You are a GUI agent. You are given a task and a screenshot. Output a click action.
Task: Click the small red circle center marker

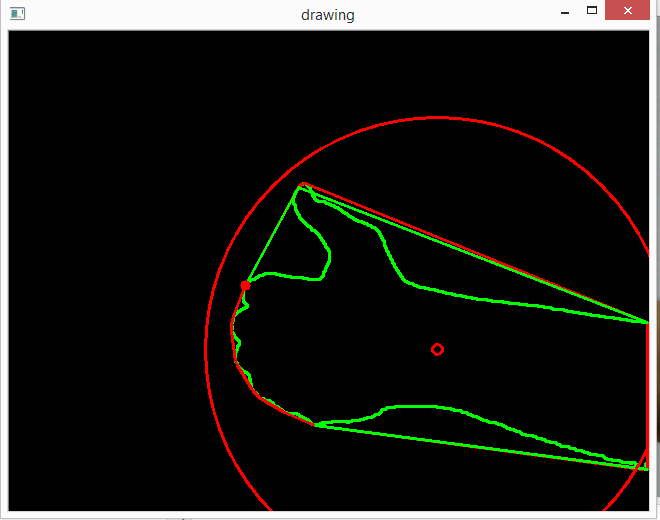coord(437,349)
